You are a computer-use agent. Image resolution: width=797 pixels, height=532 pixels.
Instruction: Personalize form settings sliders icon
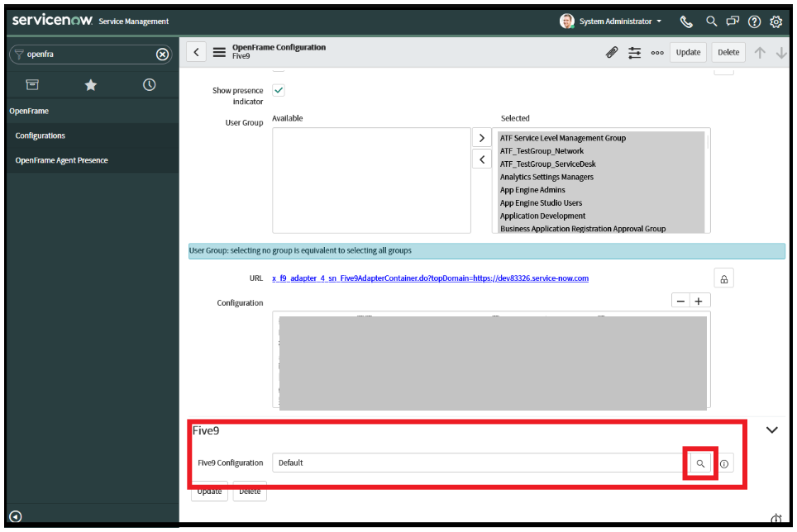(634, 52)
